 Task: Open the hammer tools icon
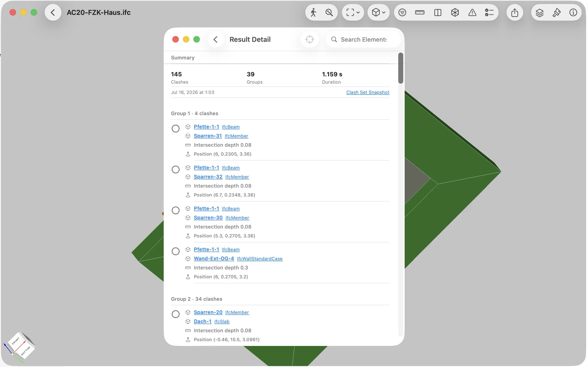[556, 12]
